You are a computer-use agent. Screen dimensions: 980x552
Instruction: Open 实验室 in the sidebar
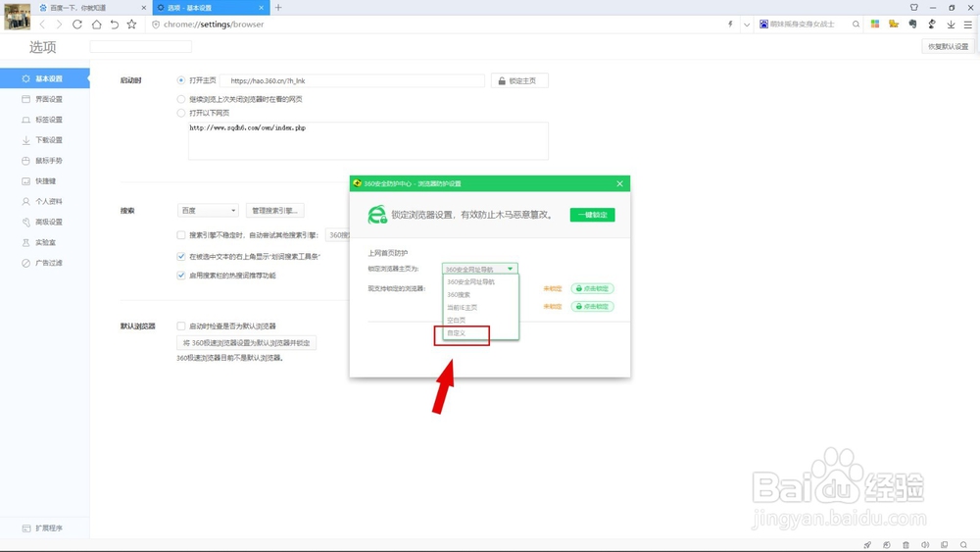pyautogui.click(x=44, y=242)
